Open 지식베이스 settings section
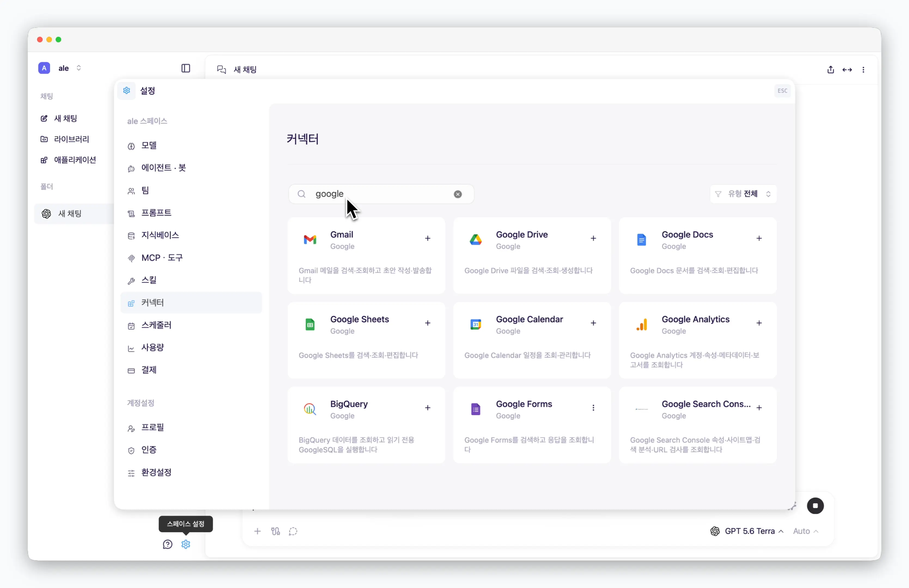This screenshot has height=588, width=909. click(x=191, y=235)
